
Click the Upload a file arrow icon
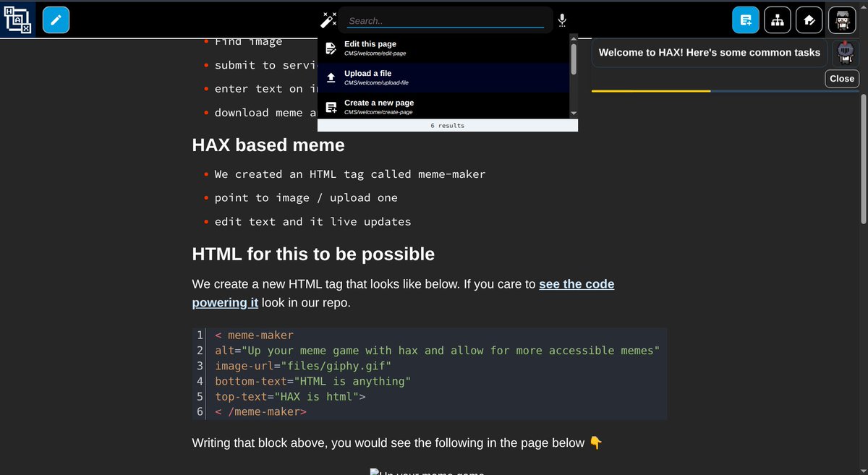tap(331, 77)
